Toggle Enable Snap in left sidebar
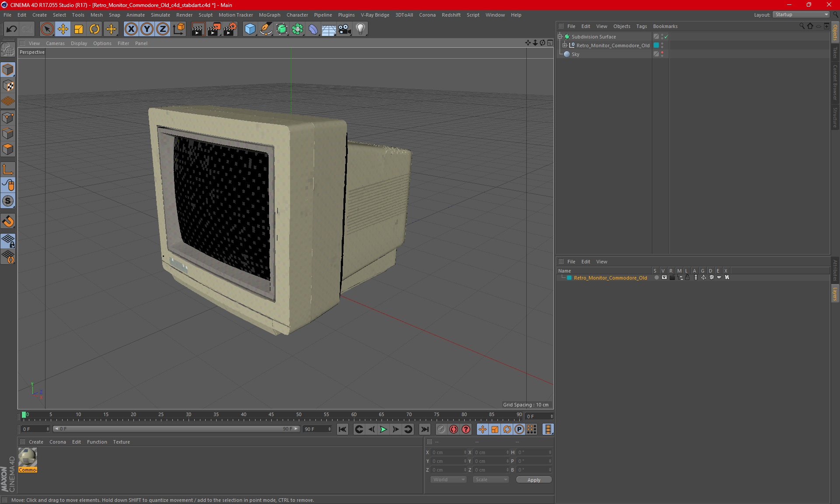This screenshot has width=840, height=504. pyautogui.click(x=8, y=201)
